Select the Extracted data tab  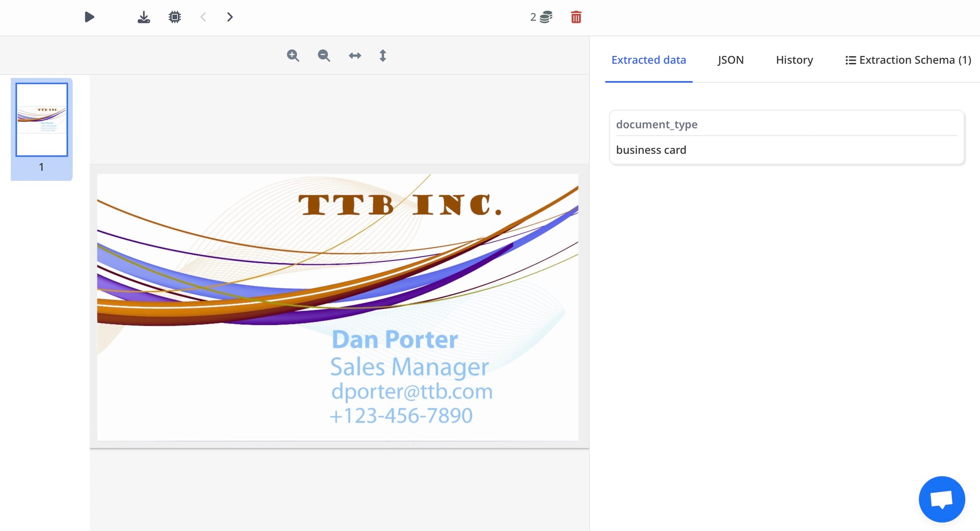648,60
